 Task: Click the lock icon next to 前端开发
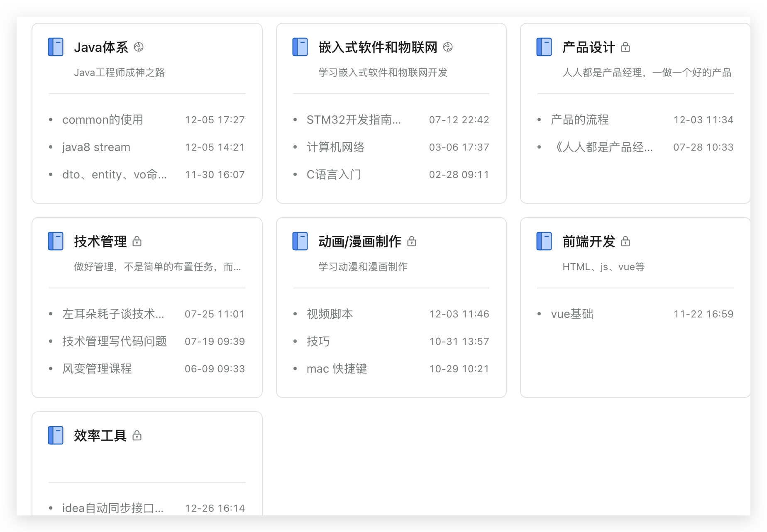click(x=625, y=241)
